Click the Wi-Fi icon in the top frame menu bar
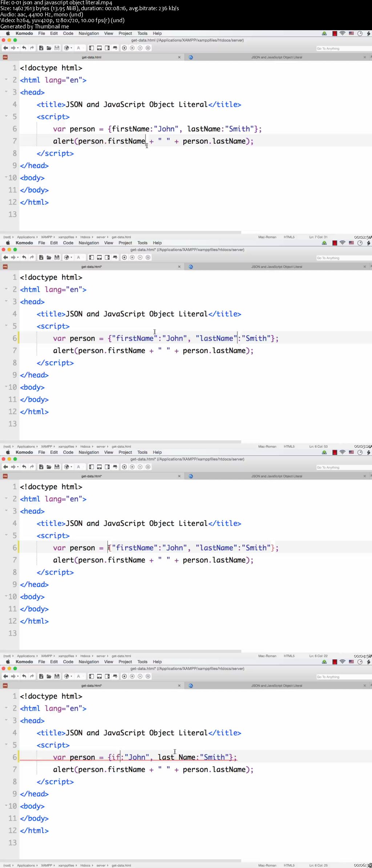 [x=342, y=33]
